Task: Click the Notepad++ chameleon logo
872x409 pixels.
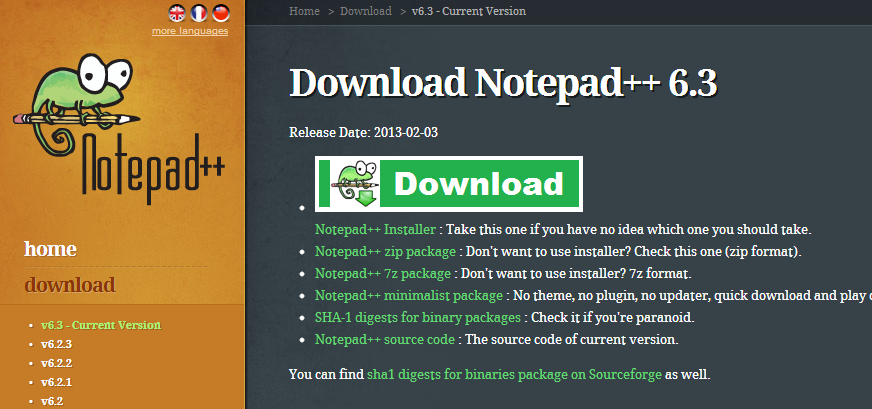Action: pos(118,129)
